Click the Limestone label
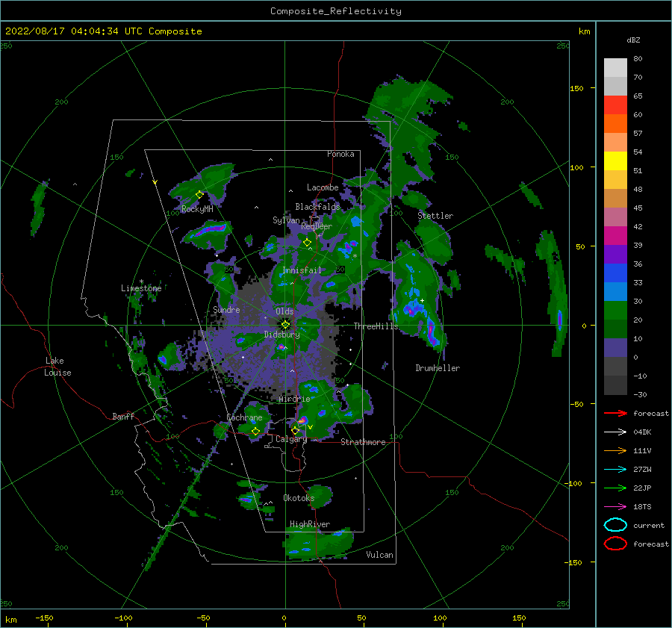 click(141, 288)
